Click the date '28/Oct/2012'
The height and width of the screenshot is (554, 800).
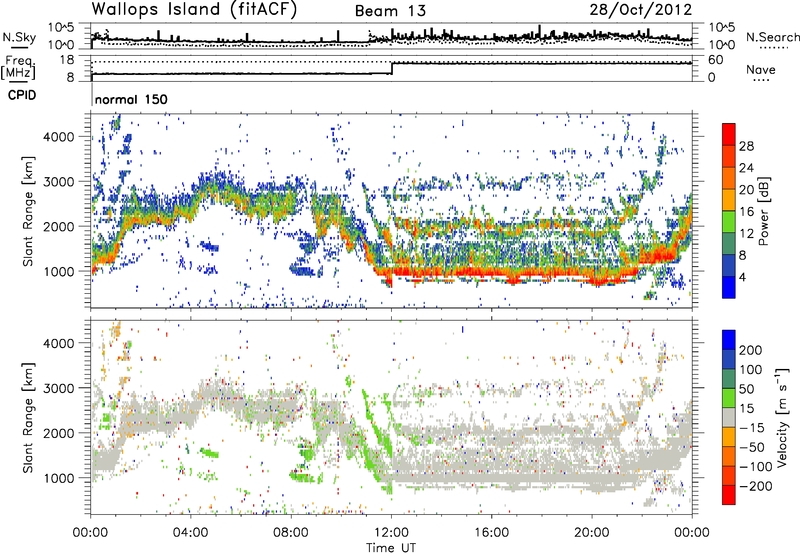641,10
